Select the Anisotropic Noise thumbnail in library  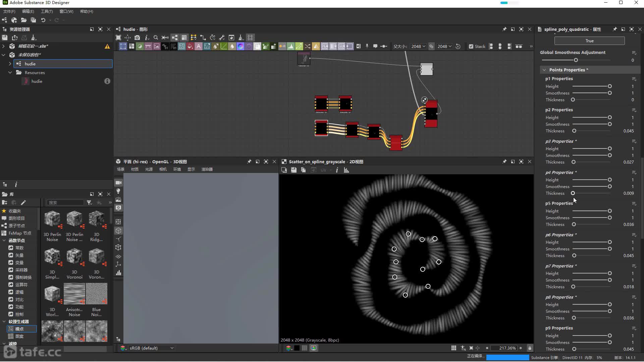[x=74, y=294]
